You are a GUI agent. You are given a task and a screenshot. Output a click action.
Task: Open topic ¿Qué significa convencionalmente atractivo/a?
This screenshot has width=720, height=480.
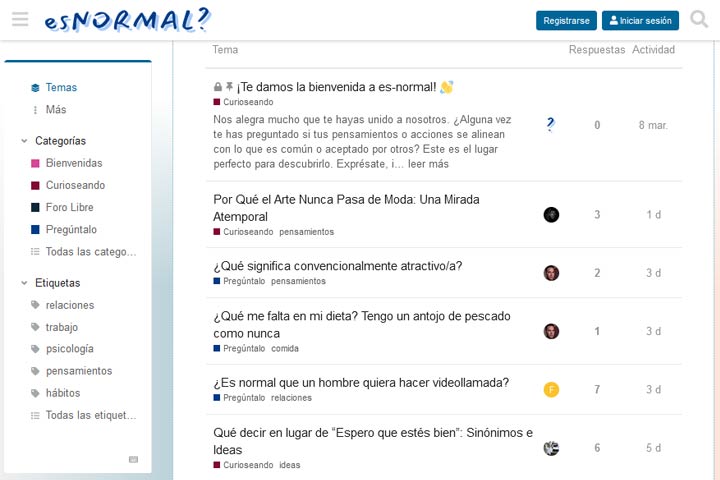[338, 266]
